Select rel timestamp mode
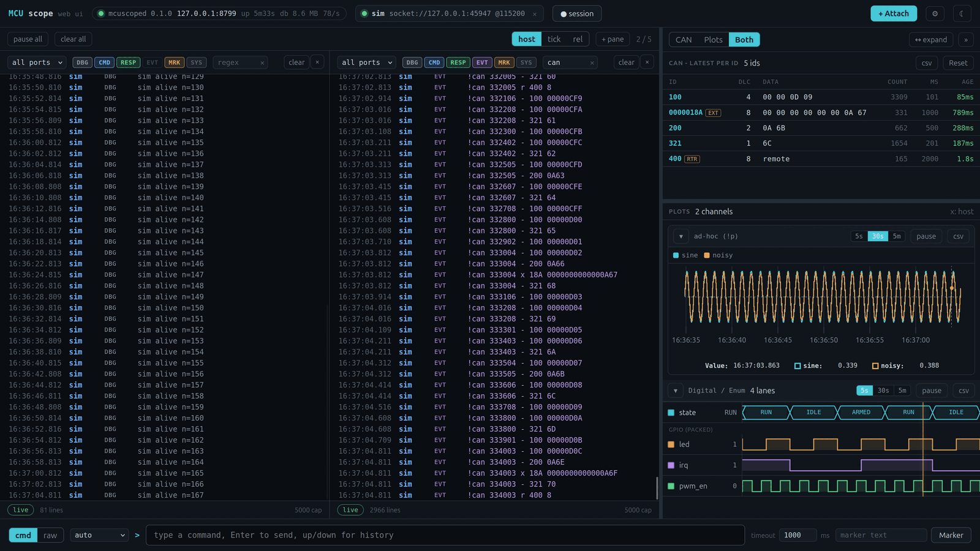The width and height of the screenshot is (980, 551). click(578, 39)
